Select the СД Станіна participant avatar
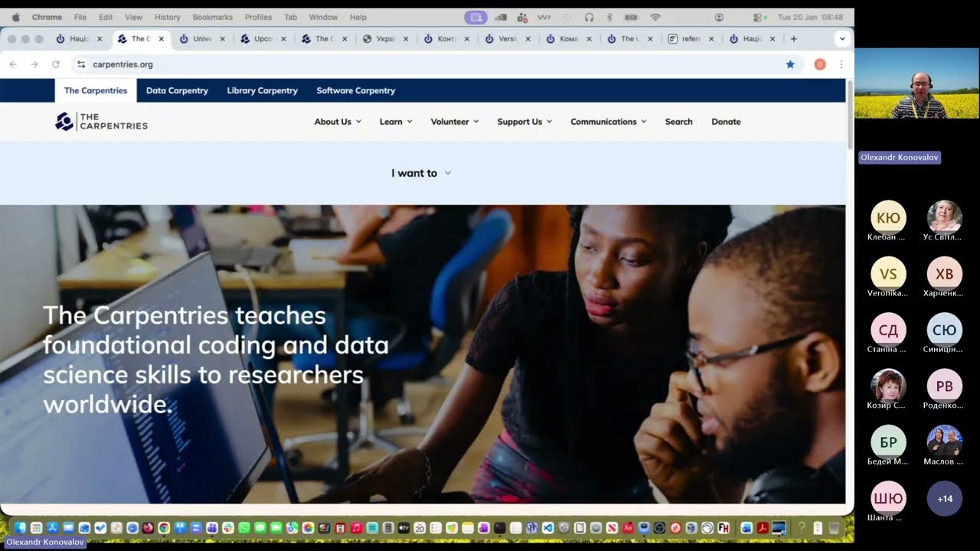Image resolution: width=980 pixels, height=551 pixels. coord(888,331)
